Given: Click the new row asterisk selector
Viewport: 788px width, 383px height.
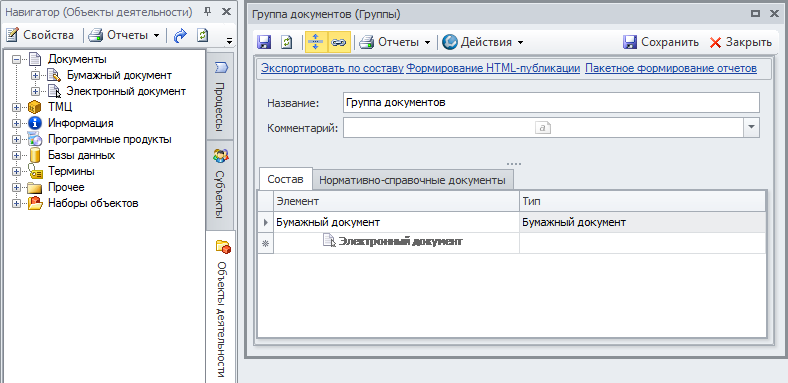Looking at the screenshot, I should pos(266,243).
